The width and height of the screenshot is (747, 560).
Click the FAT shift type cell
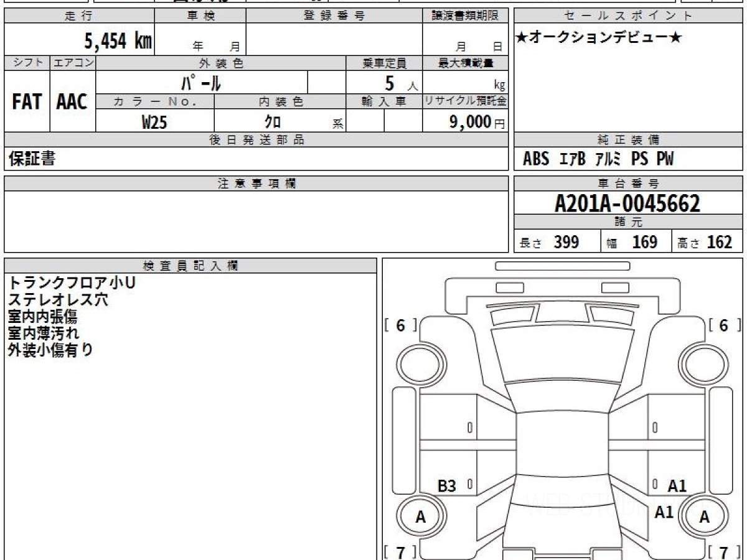pyautogui.click(x=27, y=102)
